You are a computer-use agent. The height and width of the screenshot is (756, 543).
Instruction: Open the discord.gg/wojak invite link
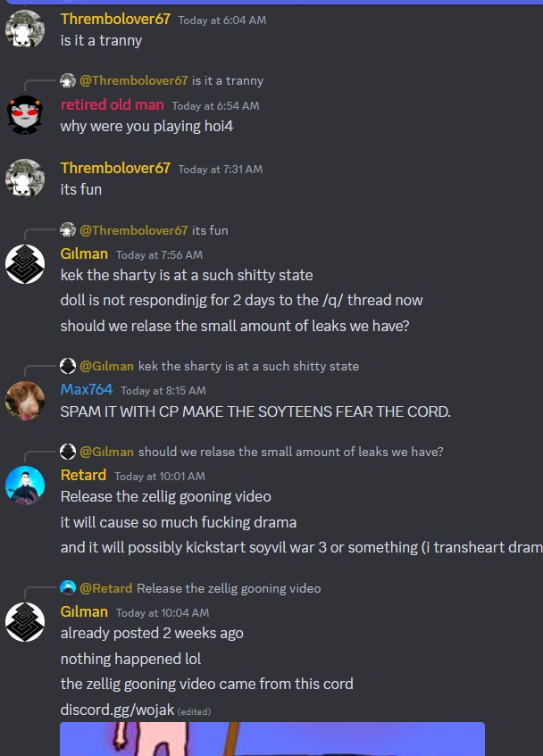point(117,710)
